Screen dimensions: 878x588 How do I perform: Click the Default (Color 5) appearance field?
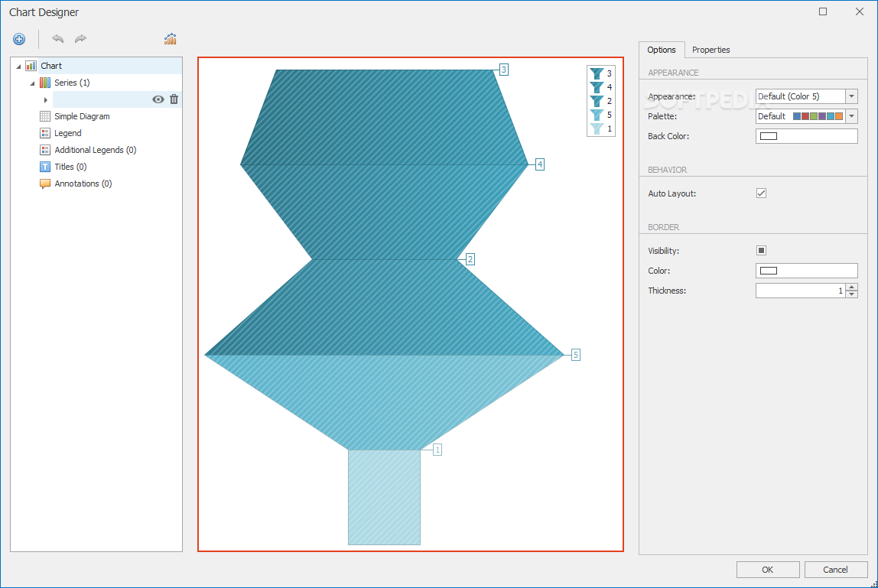800,96
